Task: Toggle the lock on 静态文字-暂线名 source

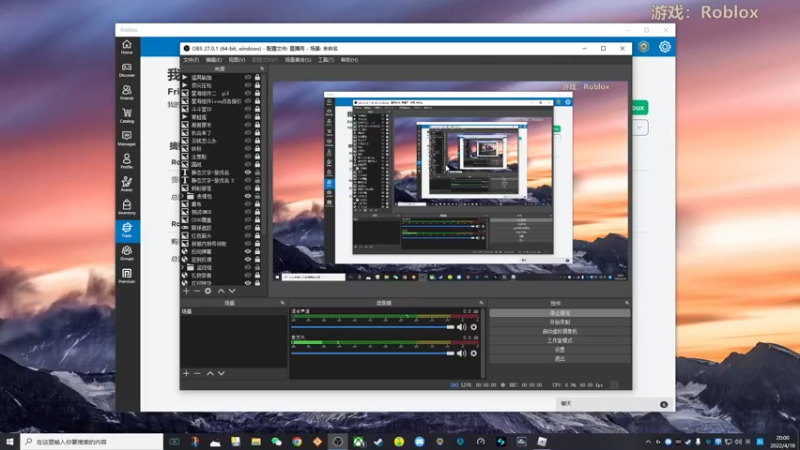Action: [x=257, y=172]
